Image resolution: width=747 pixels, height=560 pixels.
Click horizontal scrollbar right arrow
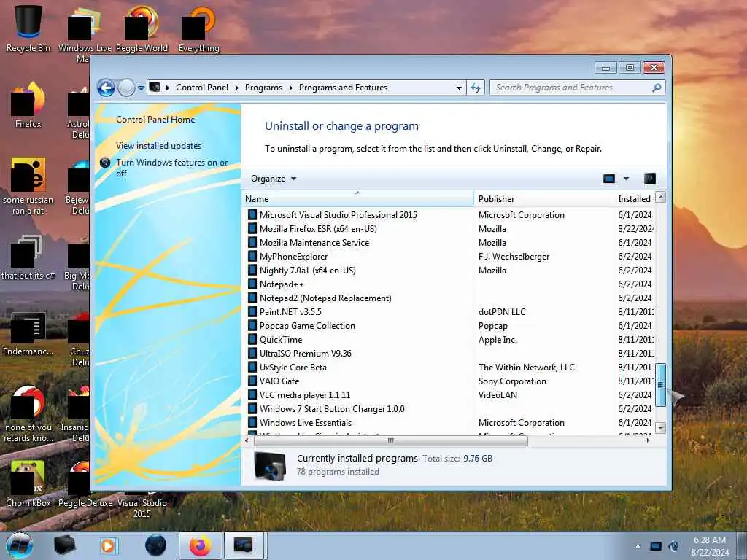[x=648, y=441]
